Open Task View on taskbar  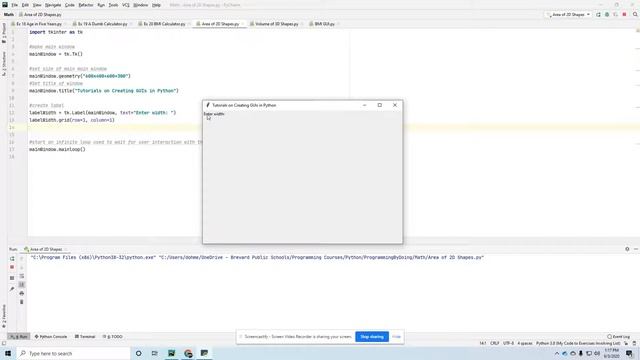[x=155, y=353]
